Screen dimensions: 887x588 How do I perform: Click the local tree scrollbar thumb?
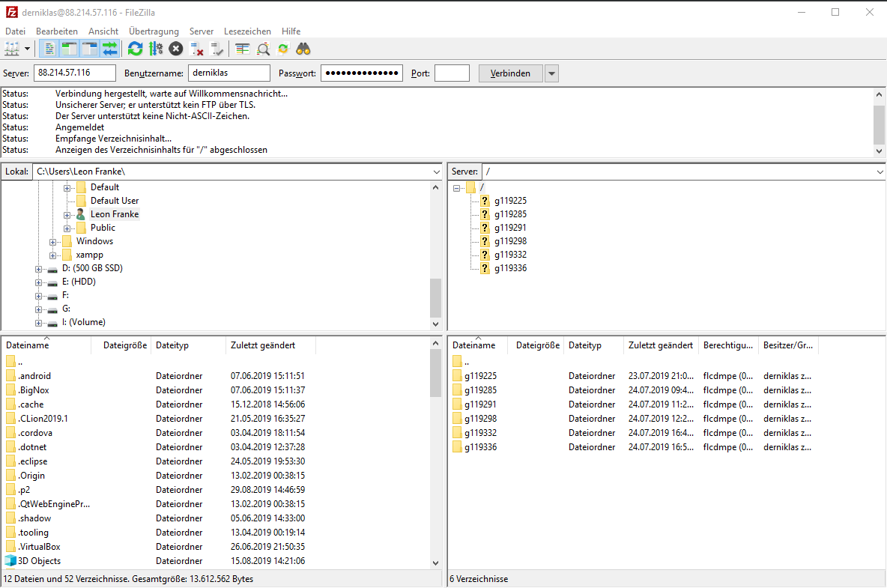(x=435, y=298)
